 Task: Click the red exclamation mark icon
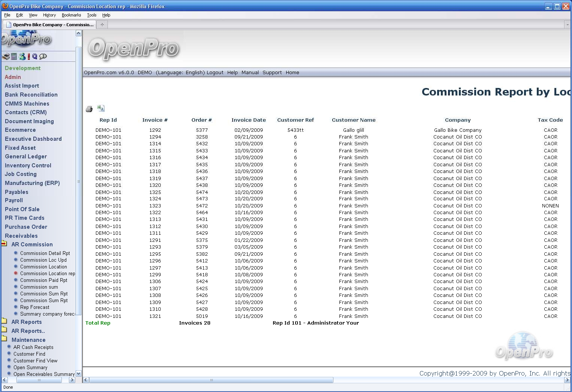[x=29, y=57]
